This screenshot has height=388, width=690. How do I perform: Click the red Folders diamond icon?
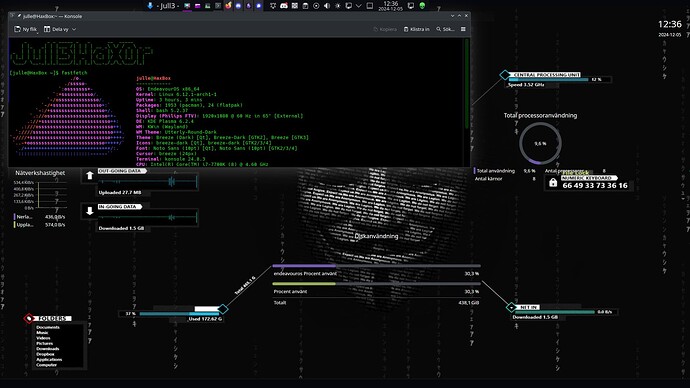tap(29, 318)
